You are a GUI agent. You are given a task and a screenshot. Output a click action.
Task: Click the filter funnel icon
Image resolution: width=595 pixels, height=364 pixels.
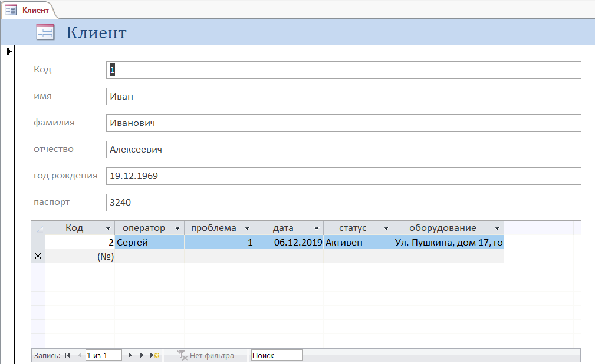[x=182, y=355]
